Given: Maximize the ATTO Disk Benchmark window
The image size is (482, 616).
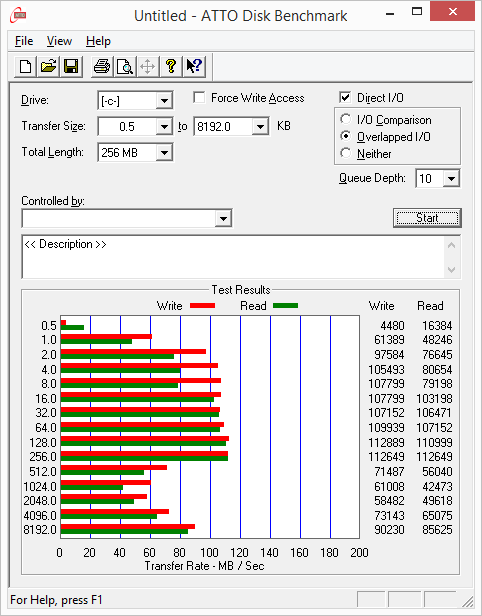Looking at the screenshot, I should 417,12.
